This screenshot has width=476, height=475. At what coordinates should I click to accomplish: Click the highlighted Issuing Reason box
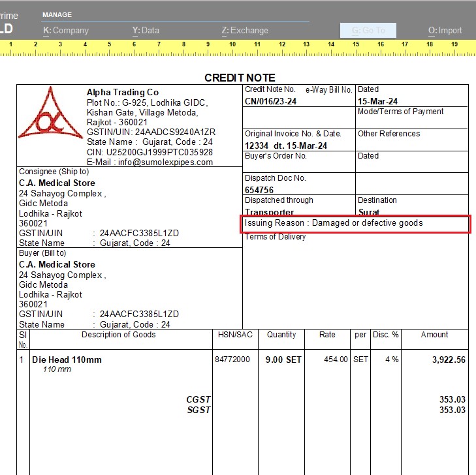click(356, 223)
